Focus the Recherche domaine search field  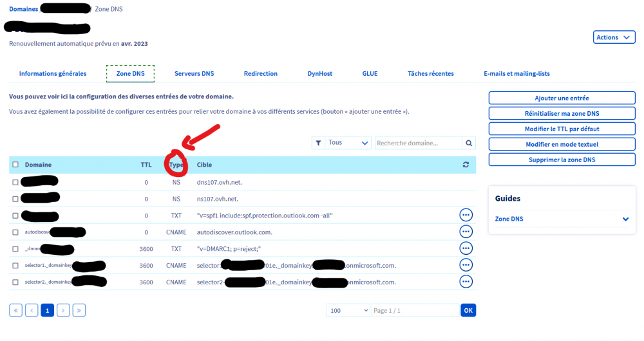click(x=419, y=143)
